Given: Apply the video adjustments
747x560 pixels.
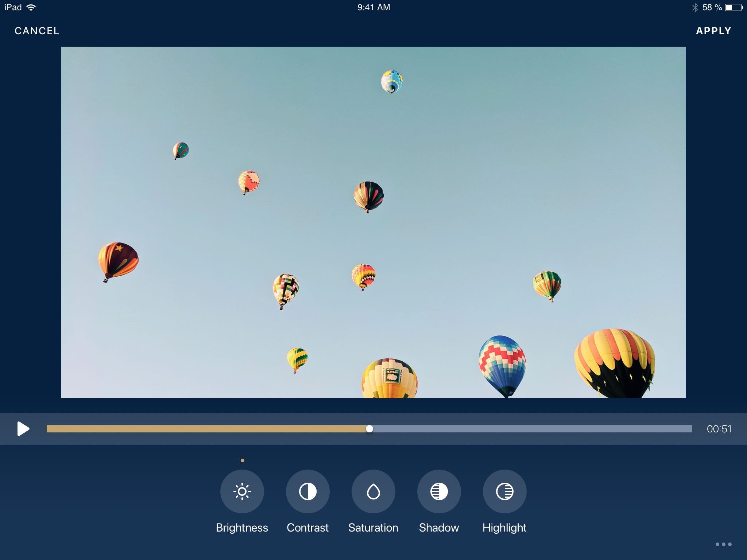Looking at the screenshot, I should (x=713, y=31).
